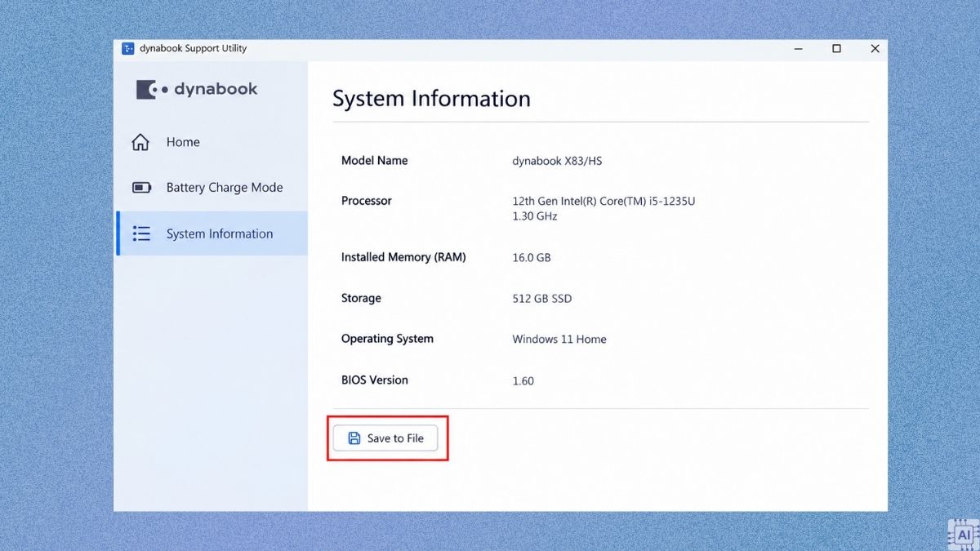
Task: Click the Operating System label
Action: (387, 338)
